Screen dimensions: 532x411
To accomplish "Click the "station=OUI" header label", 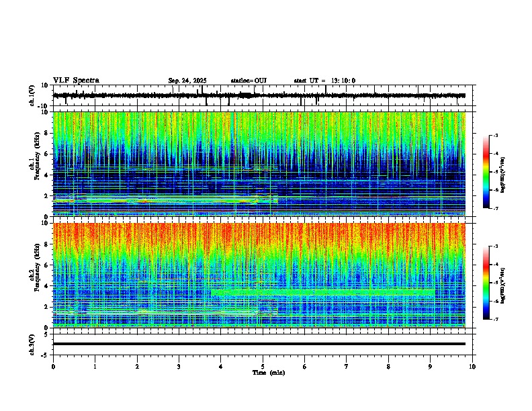I will [x=249, y=81].
